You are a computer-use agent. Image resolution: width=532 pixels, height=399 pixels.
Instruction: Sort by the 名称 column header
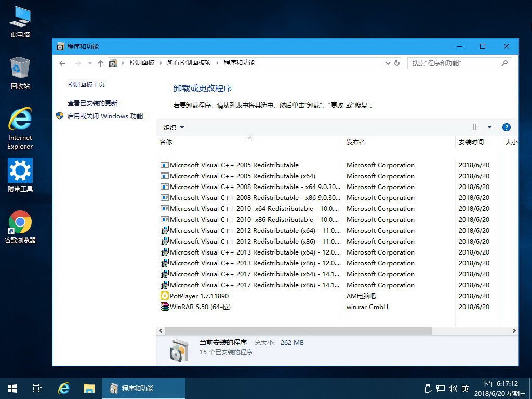(x=250, y=142)
